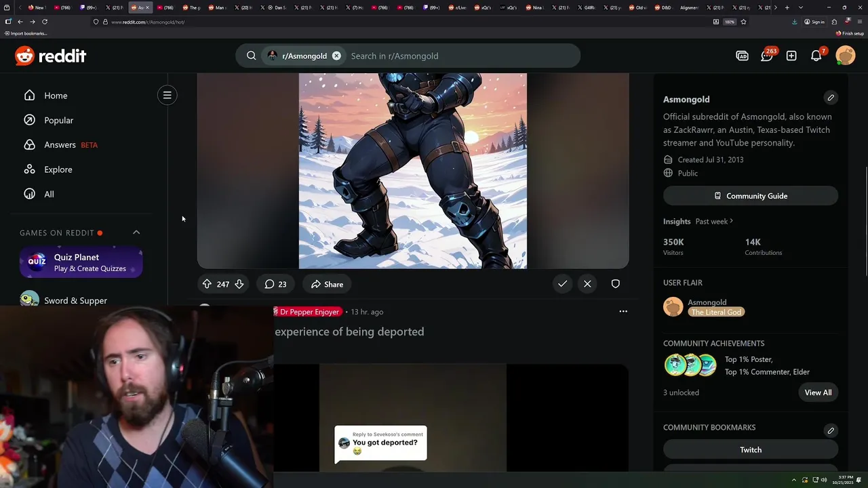Open All feed in sidebar

click(x=49, y=194)
